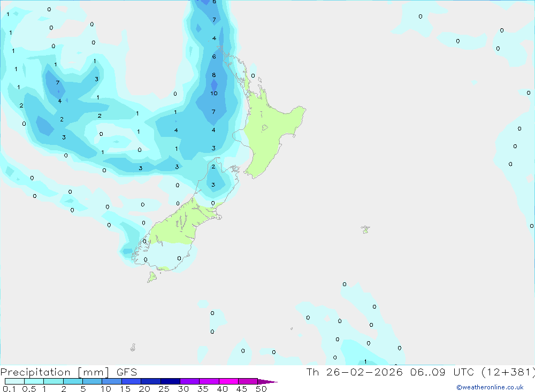Click the '35' legend label
This screenshot has height=392, width=535.
(x=203, y=389)
